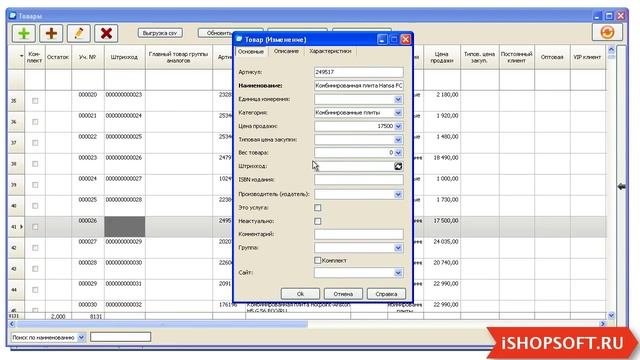Click the red X delete item icon
The width and height of the screenshot is (640, 360).
(106, 33)
